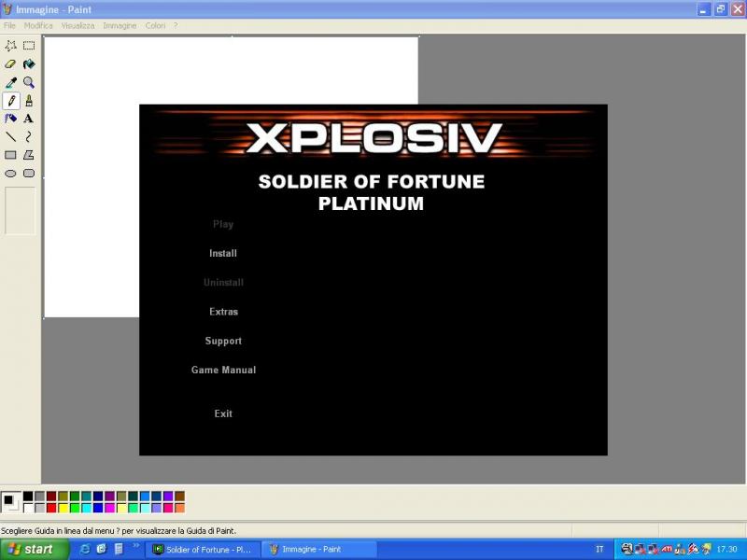The height and width of the screenshot is (560, 747).
Task: Open the ? help menu
Action: click(x=176, y=26)
